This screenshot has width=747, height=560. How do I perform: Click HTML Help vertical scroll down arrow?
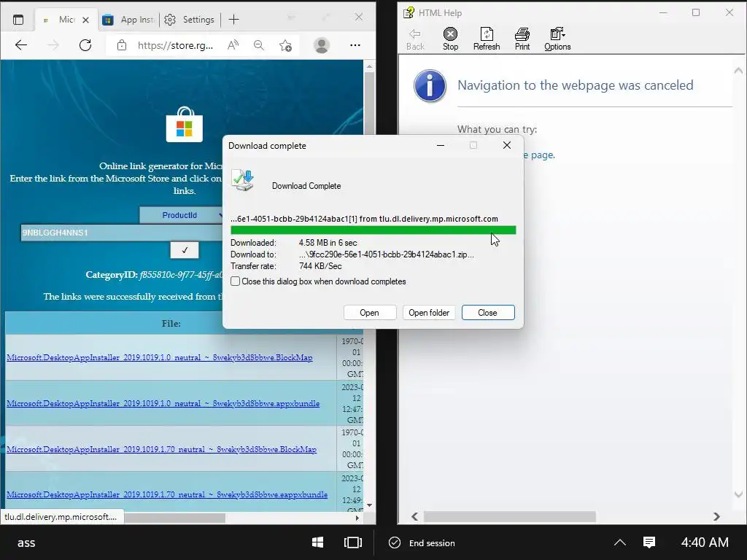click(x=738, y=495)
